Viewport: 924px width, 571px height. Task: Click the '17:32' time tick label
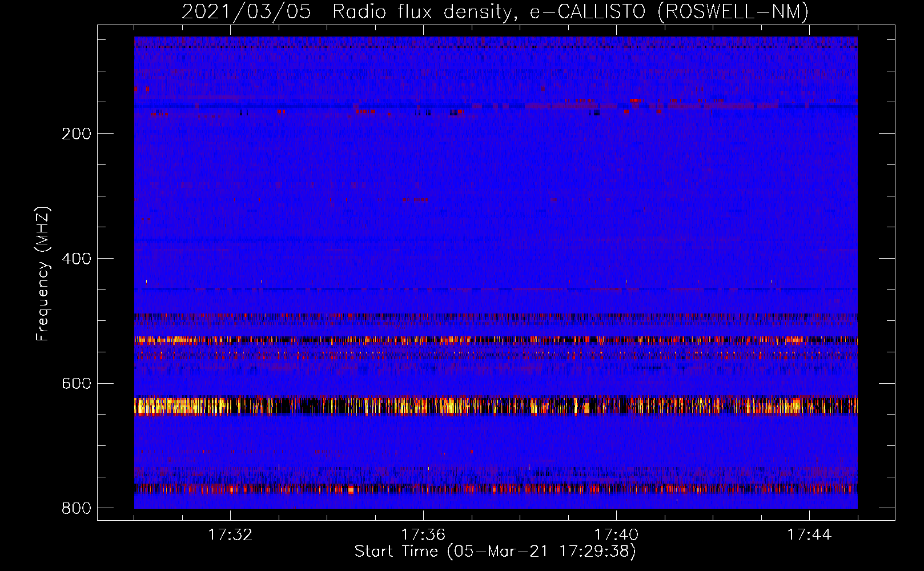click(x=230, y=535)
